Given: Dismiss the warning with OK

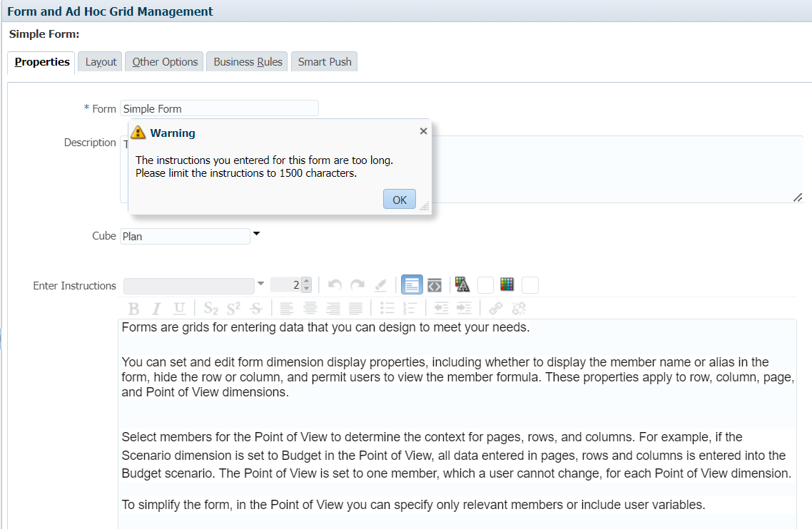Looking at the screenshot, I should [x=400, y=199].
